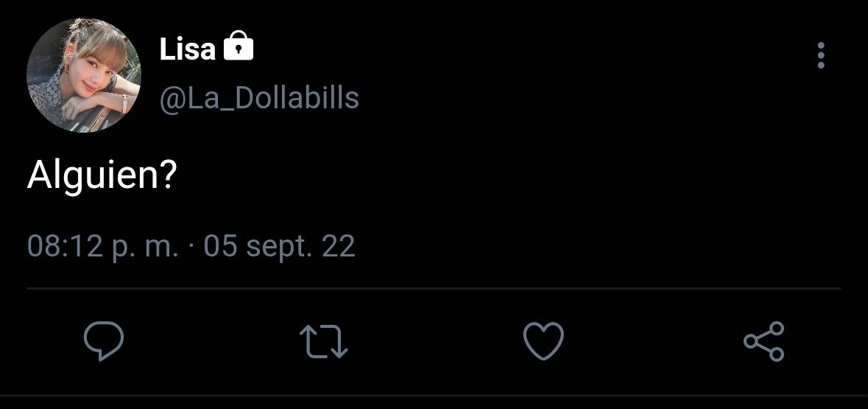Visit the @La_Dollabills handle
The image size is (868, 409).
259,99
